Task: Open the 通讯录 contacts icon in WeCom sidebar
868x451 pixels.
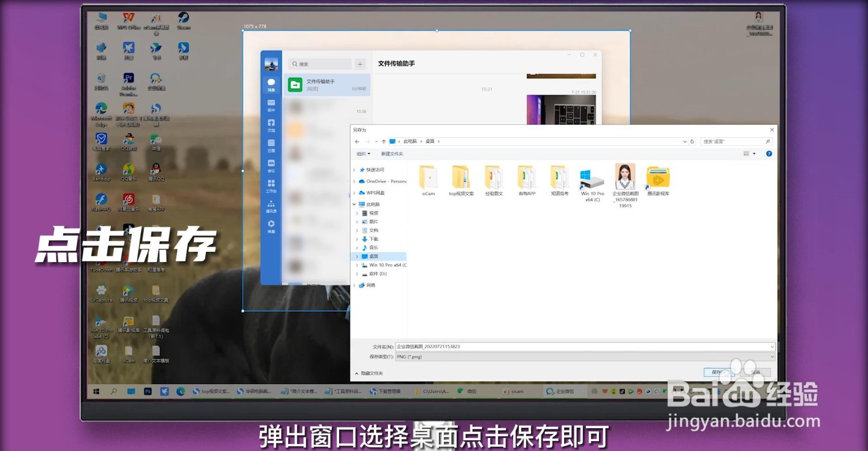Action: [x=271, y=206]
